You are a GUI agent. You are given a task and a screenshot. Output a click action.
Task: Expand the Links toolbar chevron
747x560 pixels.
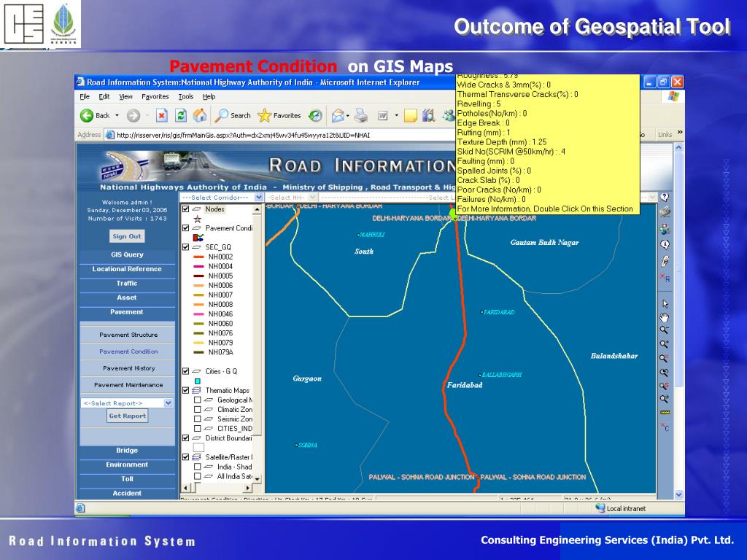coord(680,133)
